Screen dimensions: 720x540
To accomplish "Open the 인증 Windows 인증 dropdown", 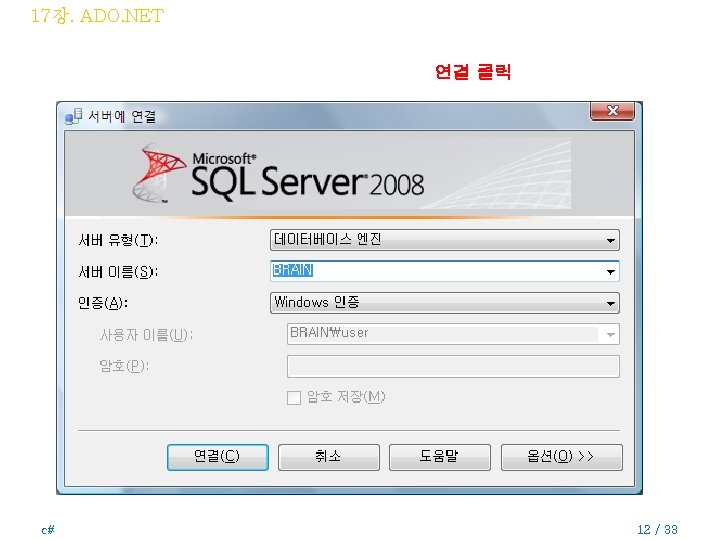I will (444, 303).
